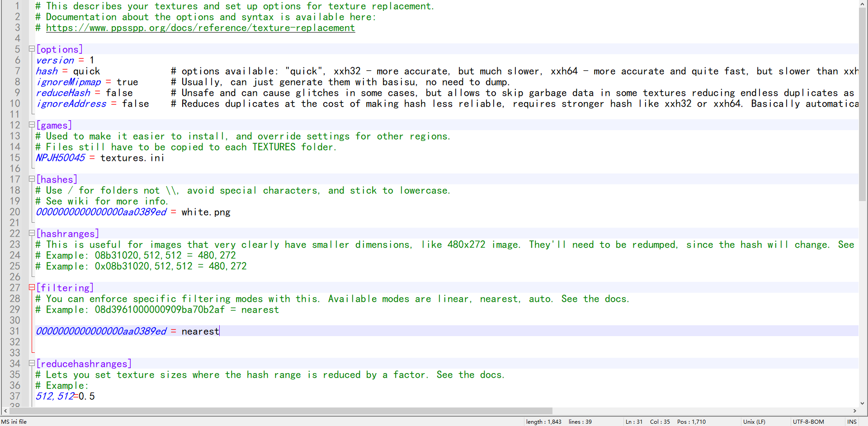Screen dimensions: 868x426
Task: Click the vertical scrollbar down arrow
Action: [x=863, y=403]
